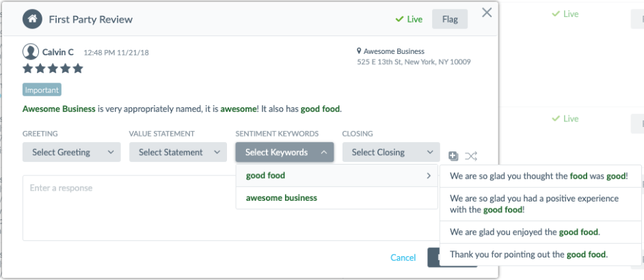Image resolution: width=644 pixels, height=280 pixels.
Task: Click the green Live checkmark status
Action: point(409,19)
